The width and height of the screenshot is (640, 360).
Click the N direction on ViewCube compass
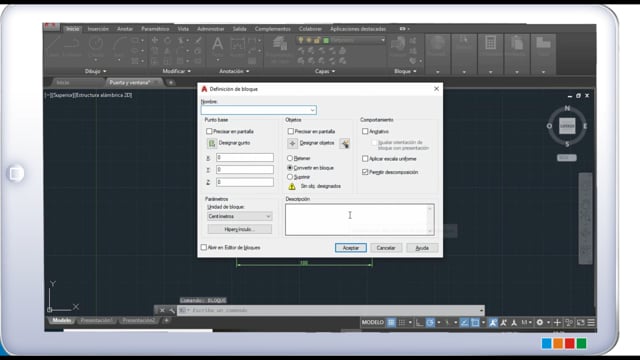pyautogui.click(x=567, y=108)
